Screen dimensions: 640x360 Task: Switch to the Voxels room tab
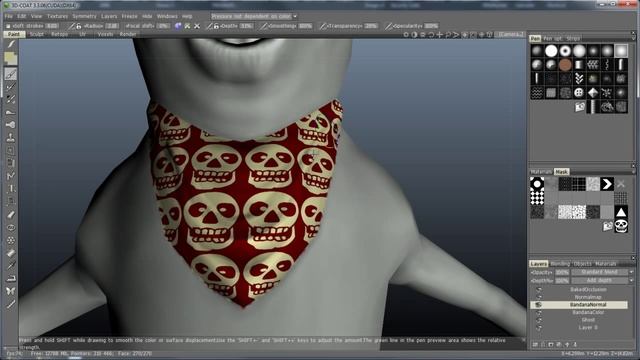coord(105,34)
